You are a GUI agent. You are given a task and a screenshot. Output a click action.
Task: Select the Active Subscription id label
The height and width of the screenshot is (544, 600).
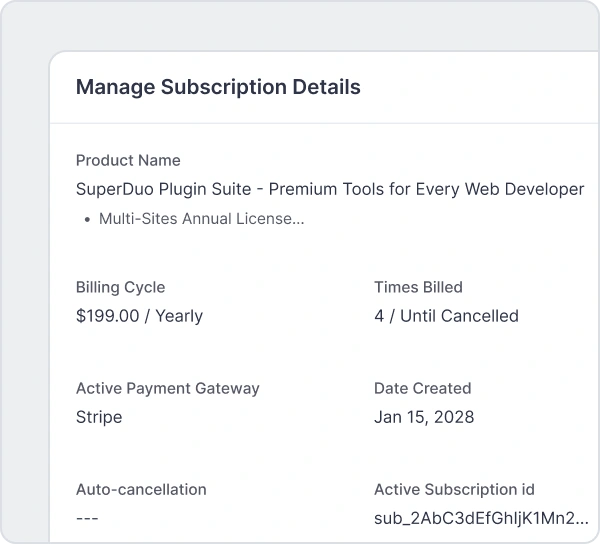[x=454, y=489]
